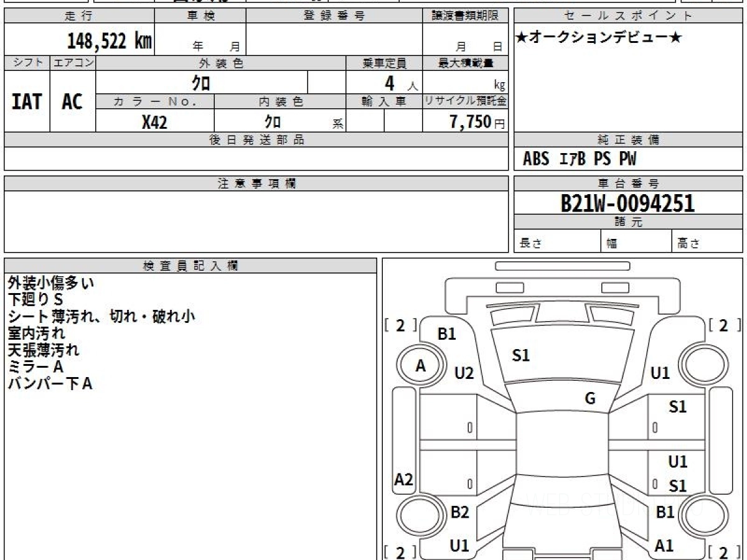This screenshot has width=747, height=560.
Task: Click the X42 color number
Action: 154,123
